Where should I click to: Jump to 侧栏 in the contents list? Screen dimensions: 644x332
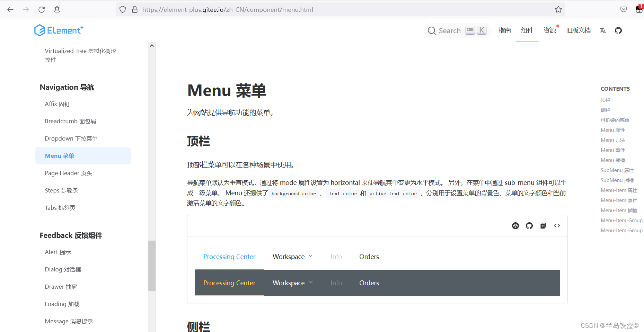coord(606,110)
